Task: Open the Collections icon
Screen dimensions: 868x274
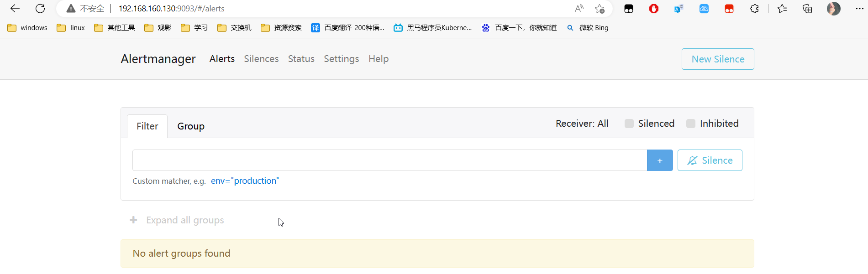Action: pyautogui.click(x=807, y=9)
